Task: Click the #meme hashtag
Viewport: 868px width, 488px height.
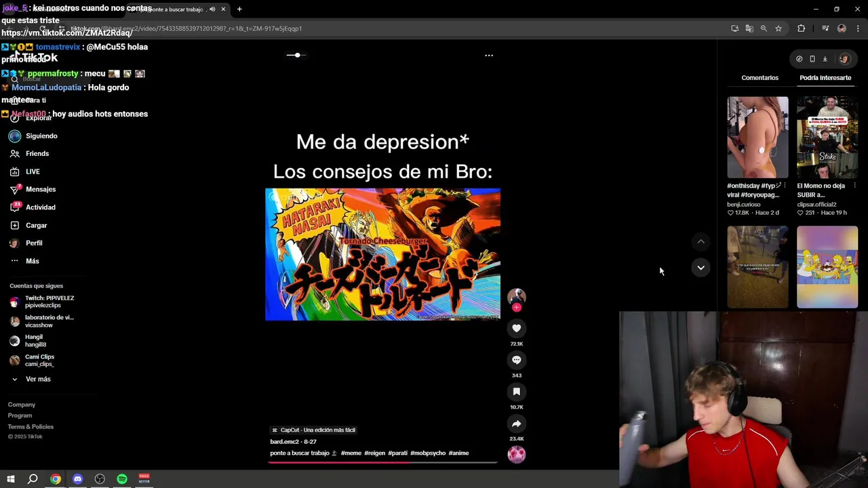Action: 351,453
